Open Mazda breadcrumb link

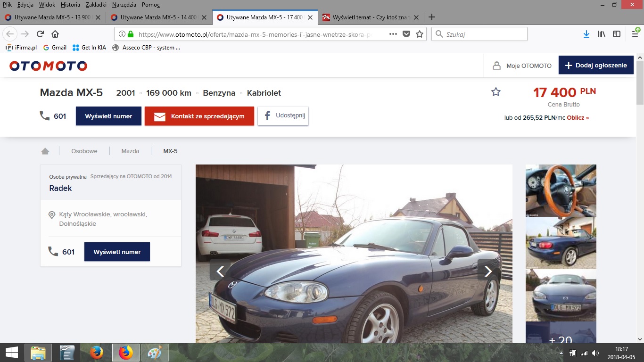[x=130, y=151]
